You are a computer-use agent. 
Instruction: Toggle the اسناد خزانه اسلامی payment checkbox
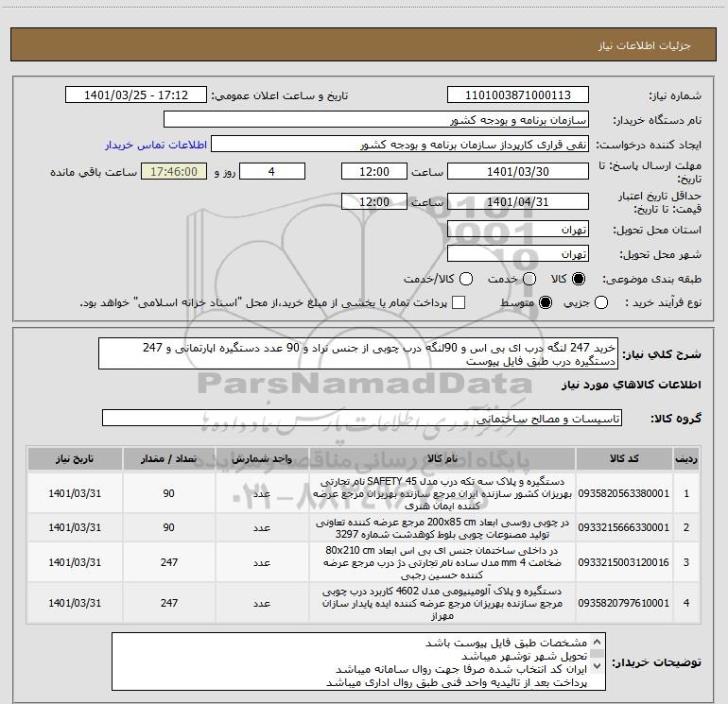(459, 302)
